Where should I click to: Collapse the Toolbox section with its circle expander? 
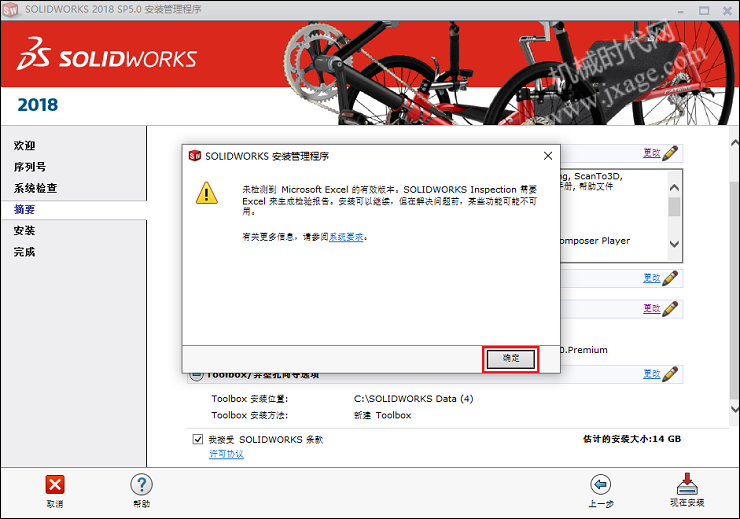(194, 376)
